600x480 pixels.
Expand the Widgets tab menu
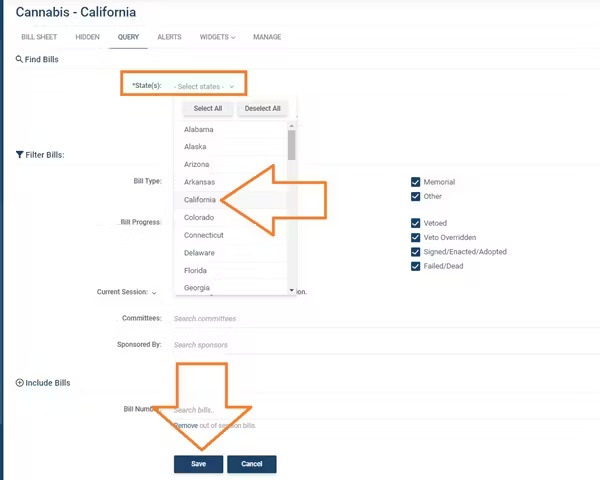(217, 37)
